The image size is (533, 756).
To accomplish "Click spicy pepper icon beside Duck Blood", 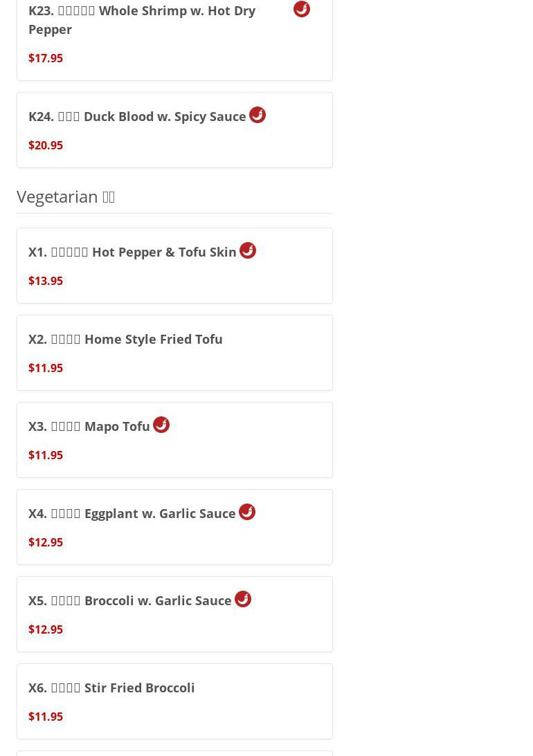I will 258,115.
